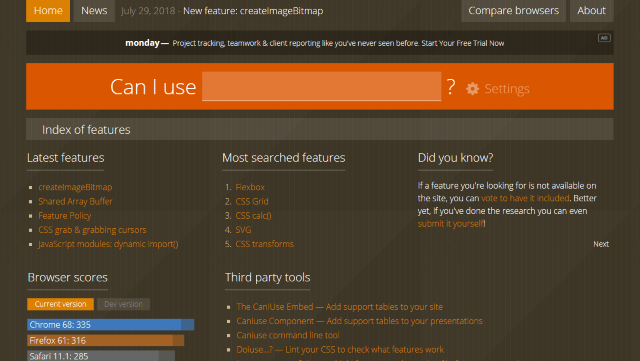The height and width of the screenshot is (361, 640).
Task: Select the July 29, 2018 date text
Action: (x=148, y=11)
